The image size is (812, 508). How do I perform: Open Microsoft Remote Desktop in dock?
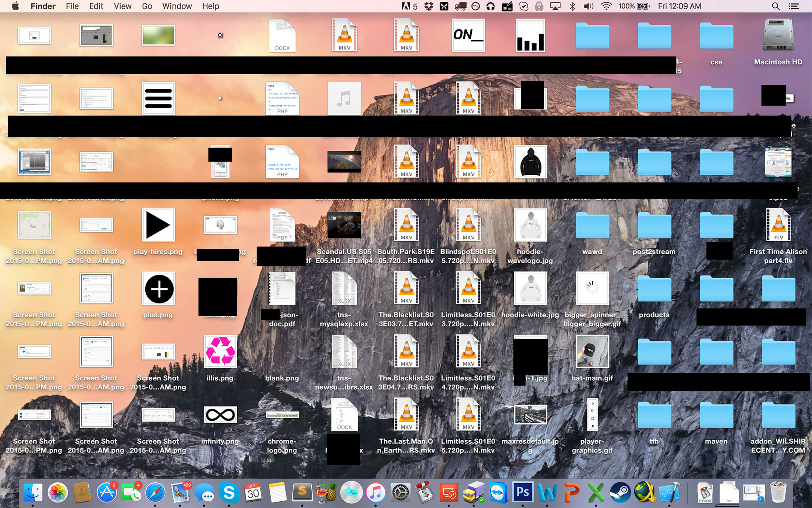click(x=449, y=492)
